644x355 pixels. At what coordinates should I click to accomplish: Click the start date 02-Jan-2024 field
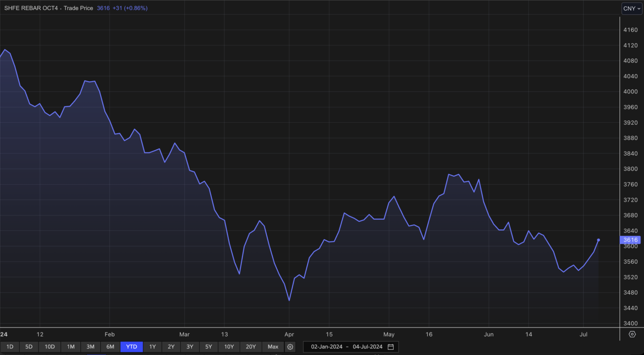327,347
